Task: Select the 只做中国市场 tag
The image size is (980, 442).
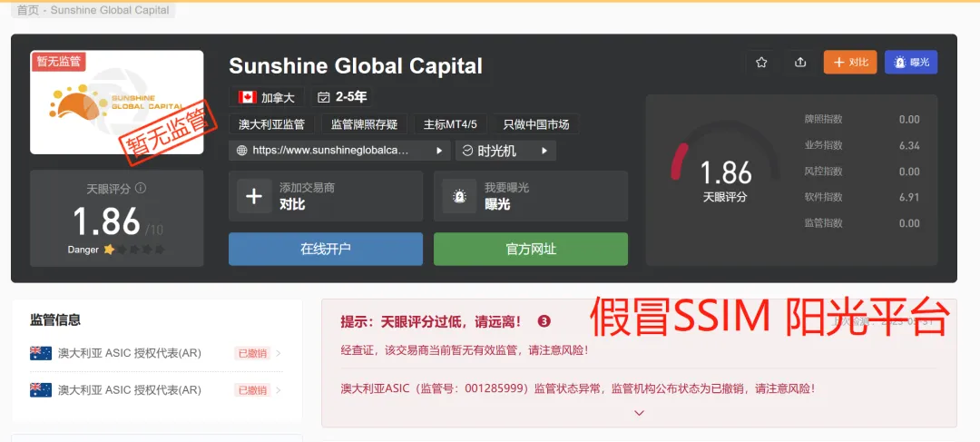Action: (x=536, y=123)
